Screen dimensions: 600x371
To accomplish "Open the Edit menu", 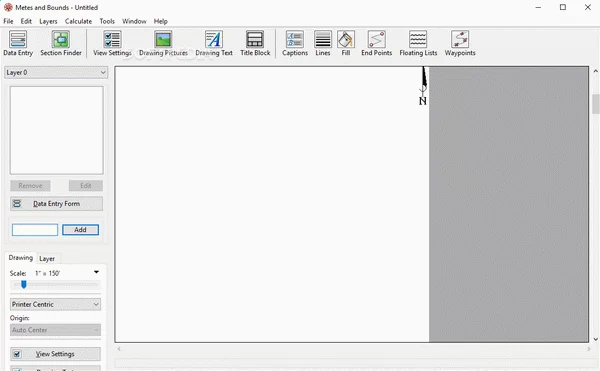I will tap(26, 21).
